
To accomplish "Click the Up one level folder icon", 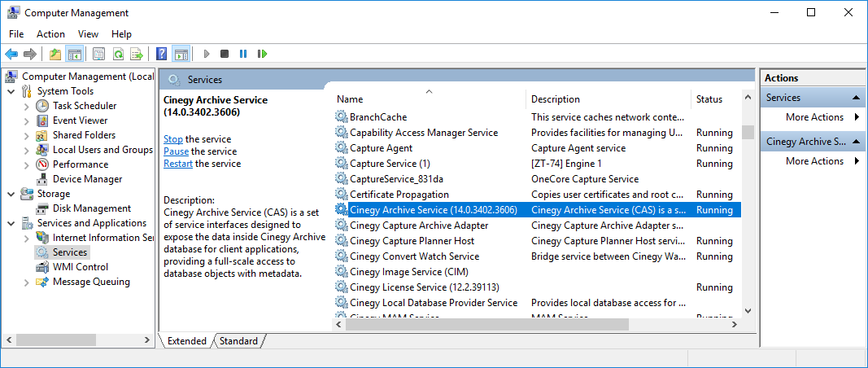I will [55, 54].
